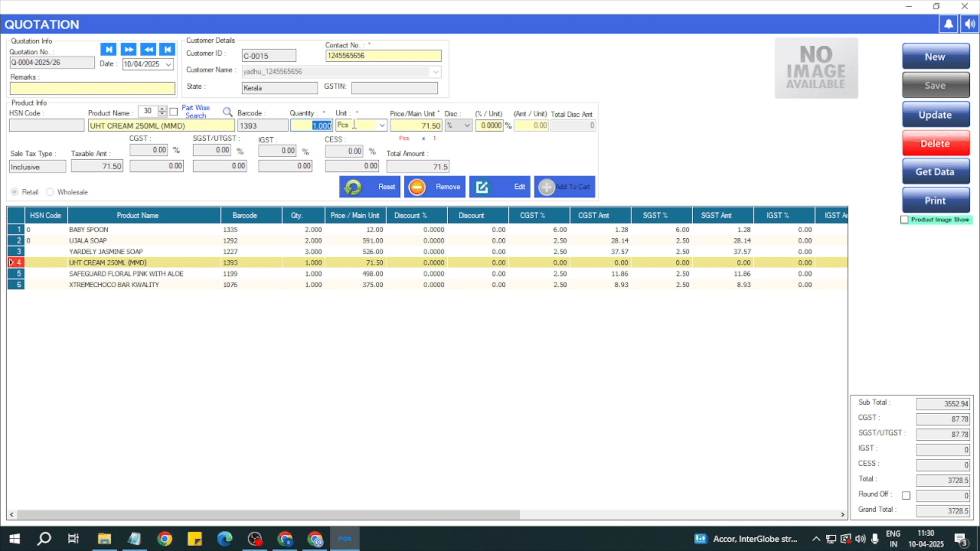Enable the Part Wise Search checkbox
The height and width of the screenshot is (551, 980).
pyautogui.click(x=174, y=112)
